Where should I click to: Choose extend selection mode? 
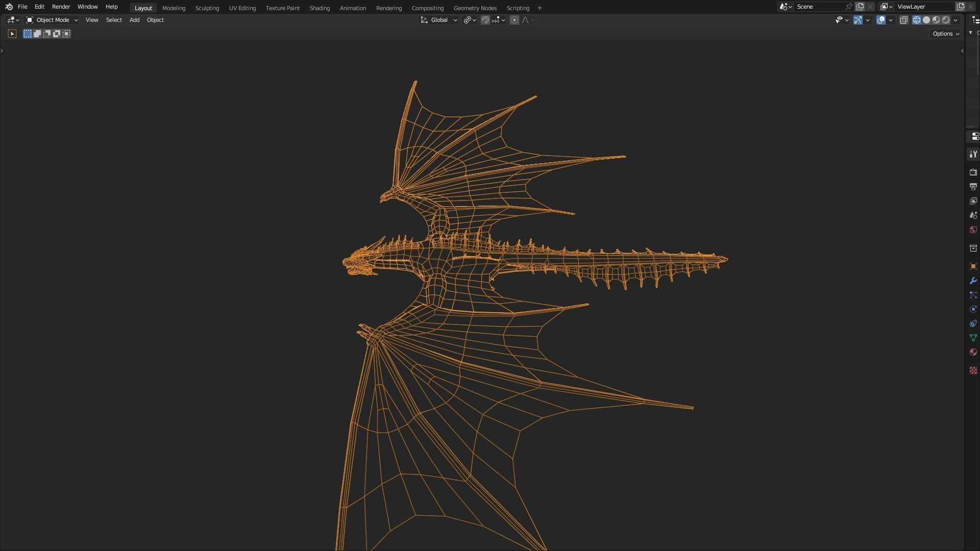37,34
